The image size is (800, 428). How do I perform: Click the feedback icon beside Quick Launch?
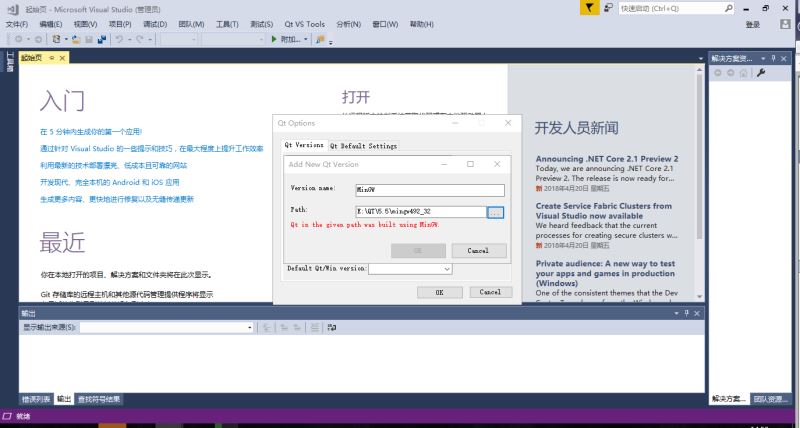click(x=608, y=8)
